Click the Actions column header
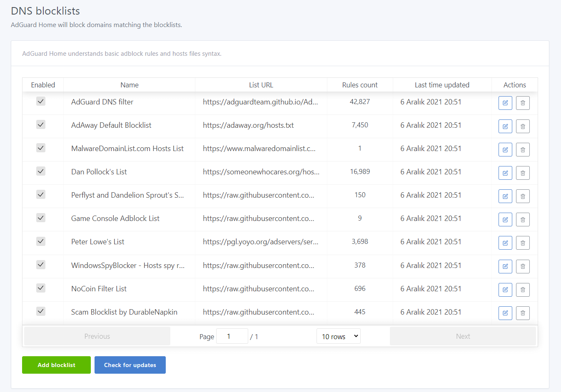This screenshot has height=392, width=561. pos(515,85)
